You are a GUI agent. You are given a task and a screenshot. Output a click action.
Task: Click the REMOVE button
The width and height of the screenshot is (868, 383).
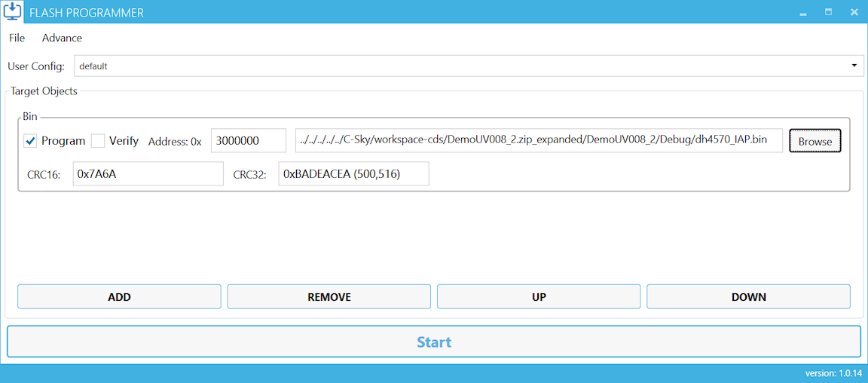click(329, 297)
